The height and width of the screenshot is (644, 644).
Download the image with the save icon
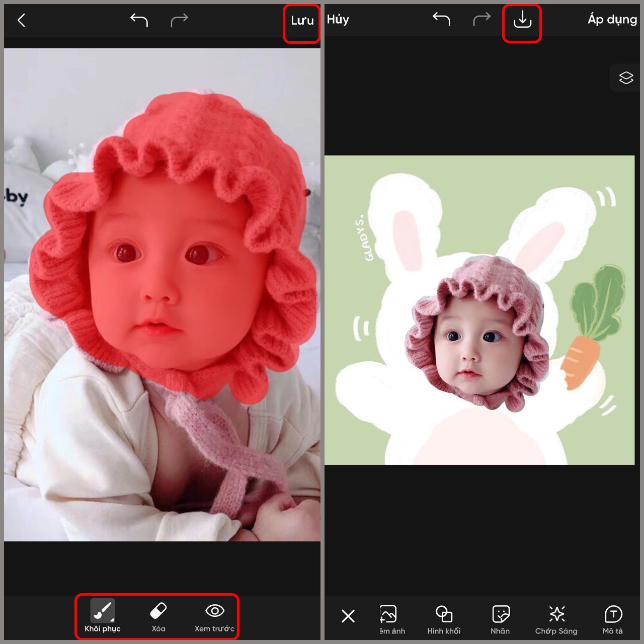pos(522,20)
